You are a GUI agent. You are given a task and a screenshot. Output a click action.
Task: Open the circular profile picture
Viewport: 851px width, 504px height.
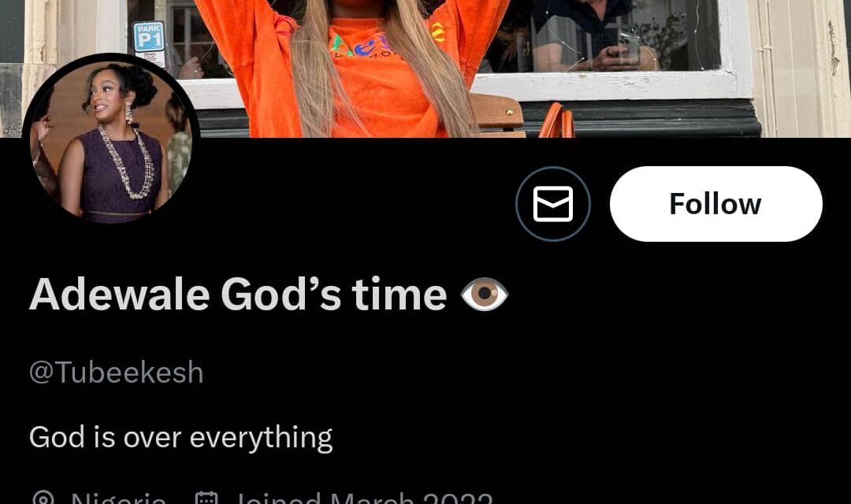pos(111,141)
